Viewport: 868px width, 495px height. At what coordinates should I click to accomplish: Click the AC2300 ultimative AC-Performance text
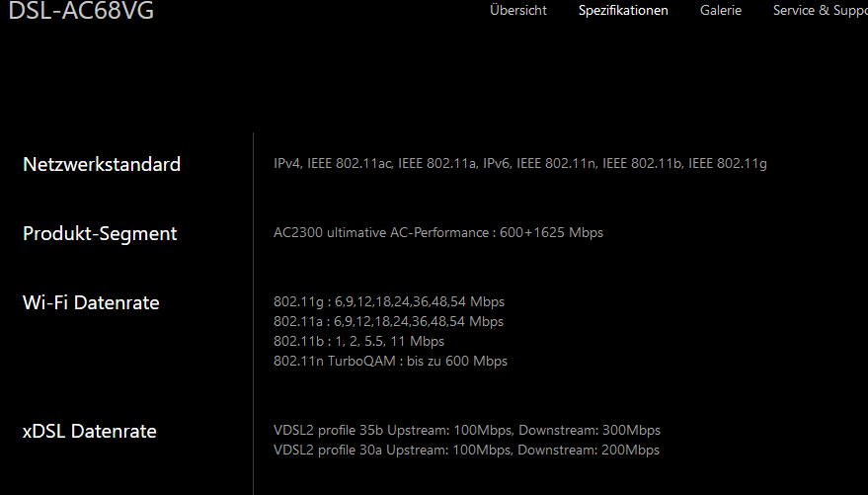381,232
